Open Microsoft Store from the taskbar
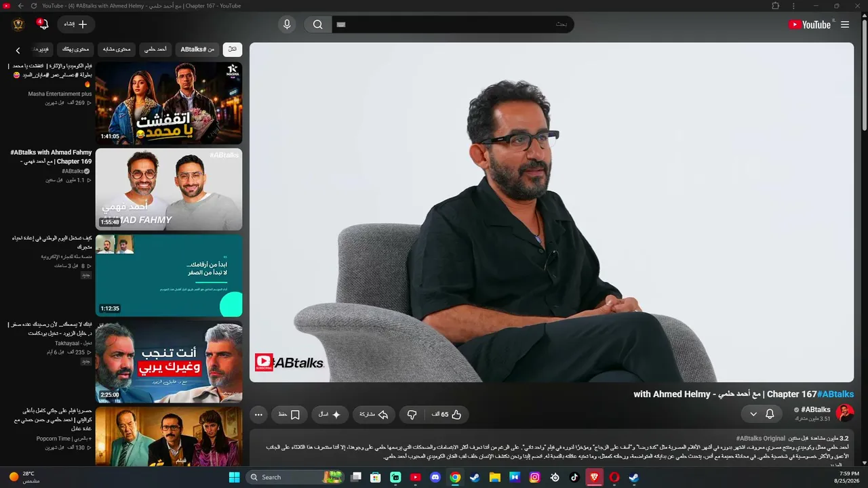The image size is (868, 488). pos(376,477)
